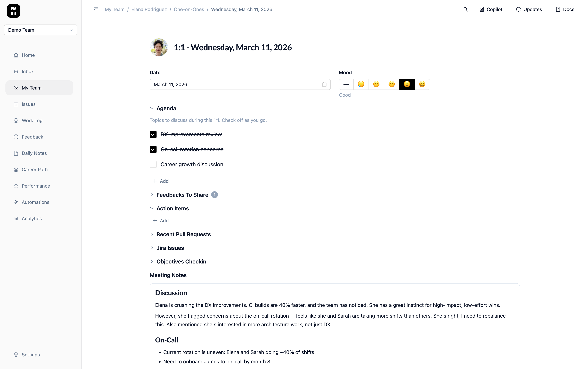The height and width of the screenshot is (369, 588).
Task: Open Docs from the top bar
Action: click(565, 9)
